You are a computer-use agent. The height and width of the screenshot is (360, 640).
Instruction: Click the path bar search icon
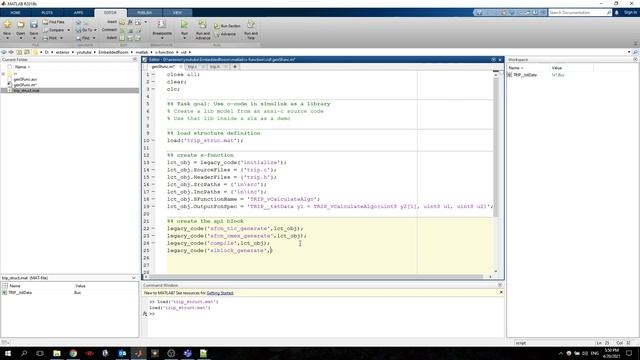tap(635, 52)
